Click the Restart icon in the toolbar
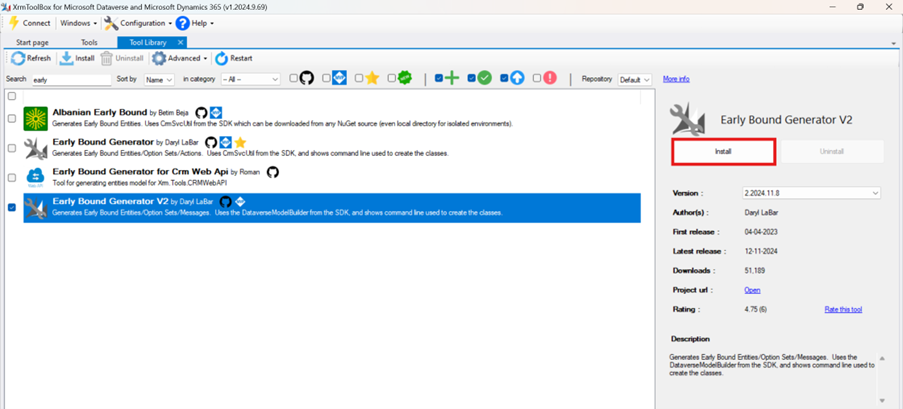The height and width of the screenshot is (409, 903). point(221,58)
